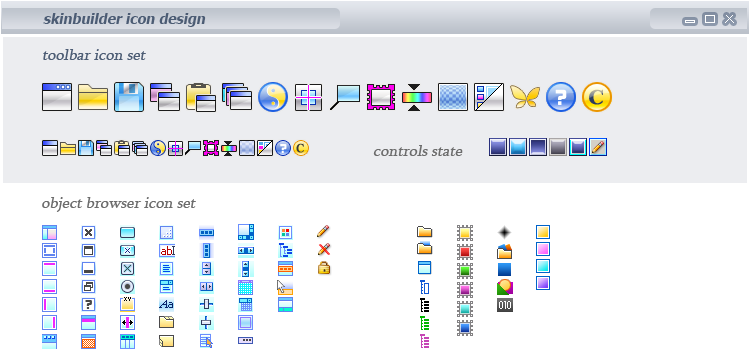Select the cyan-outlined navy controls state square

coord(578,147)
